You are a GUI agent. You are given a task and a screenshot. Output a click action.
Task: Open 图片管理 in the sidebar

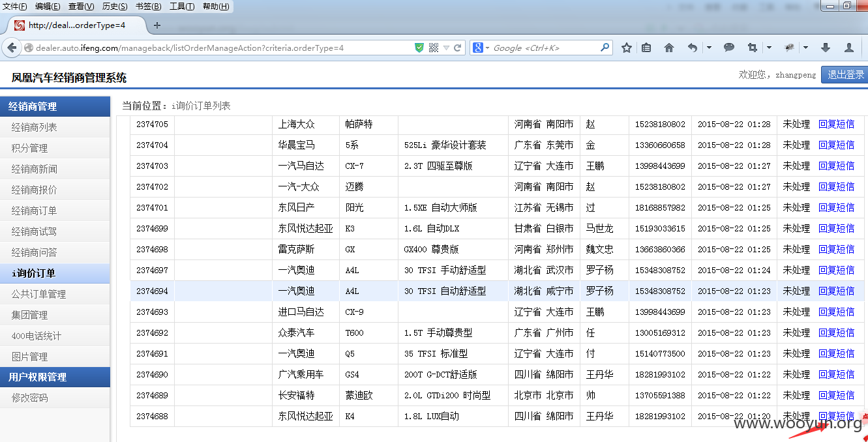click(x=55, y=357)
